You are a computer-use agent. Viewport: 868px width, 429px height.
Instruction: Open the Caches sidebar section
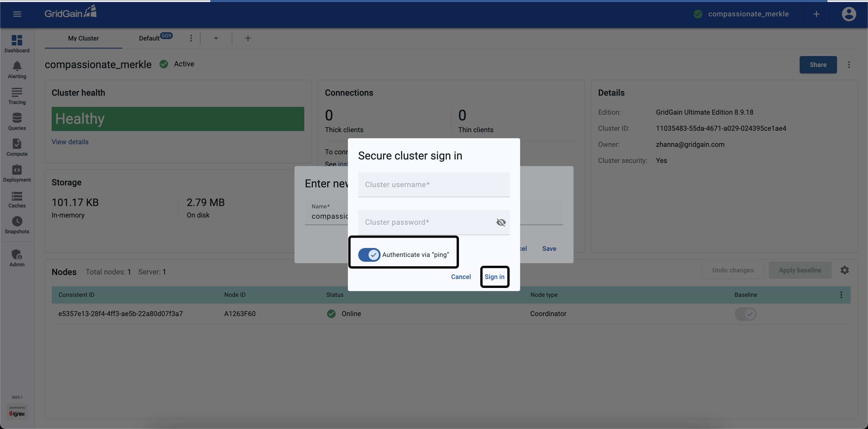17,199
